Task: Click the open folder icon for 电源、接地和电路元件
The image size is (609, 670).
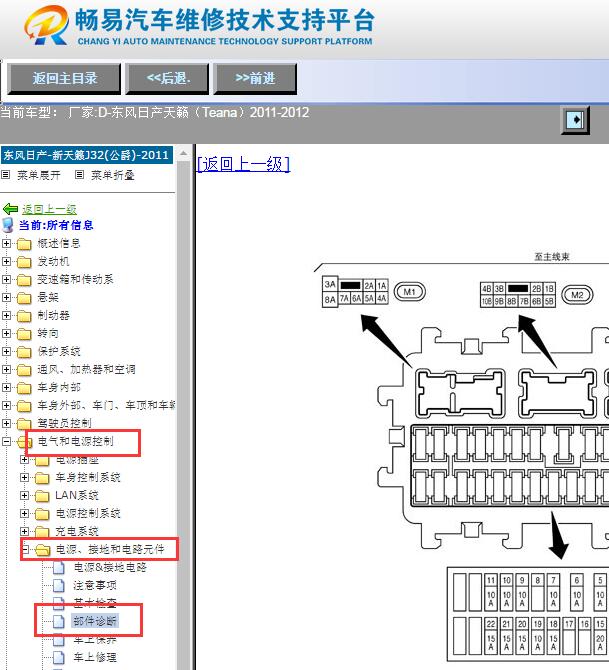Action: [x=43, y=550]
